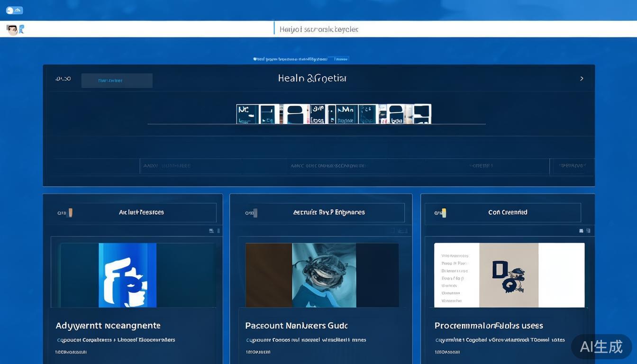Toggle the gray marker in the middle card header

point(255,213)
